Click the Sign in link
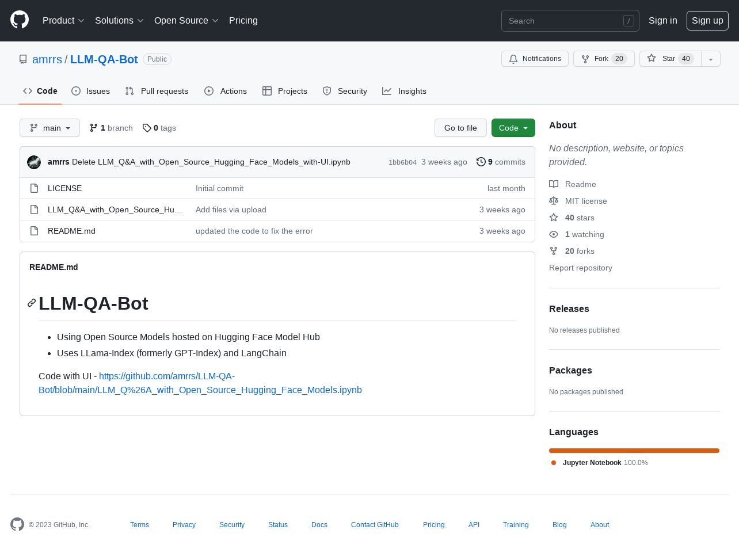Screen dimensions: 739x560 663,20
